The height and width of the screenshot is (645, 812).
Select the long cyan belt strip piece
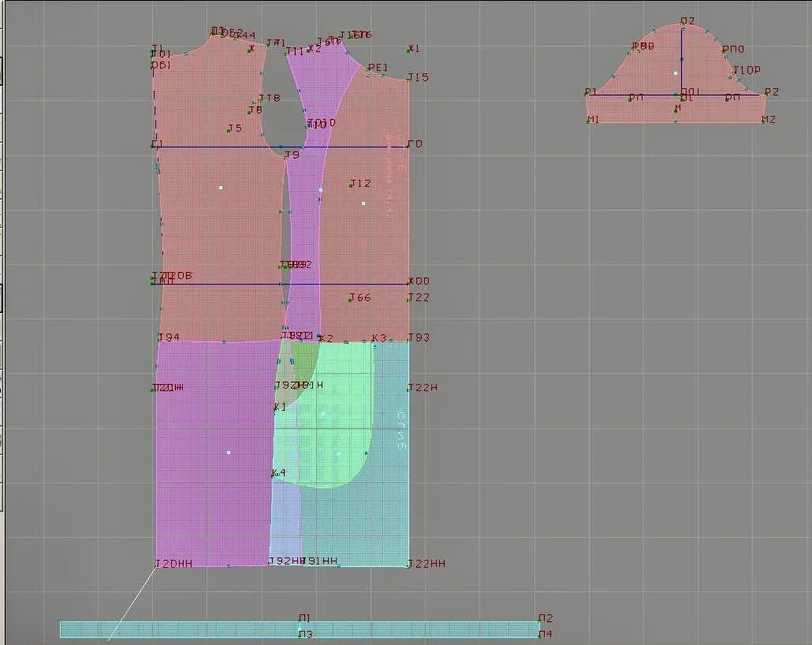[x=300, y=629]
